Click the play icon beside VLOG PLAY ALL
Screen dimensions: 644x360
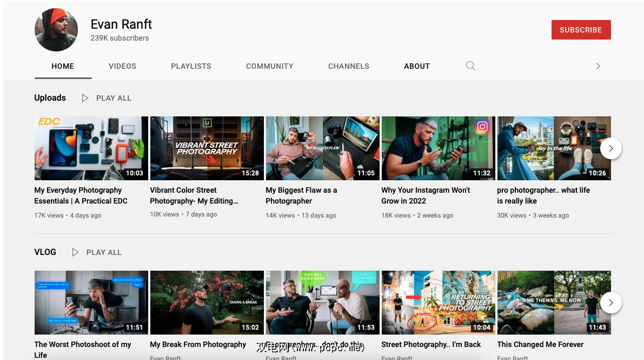(x=75, y=252)
